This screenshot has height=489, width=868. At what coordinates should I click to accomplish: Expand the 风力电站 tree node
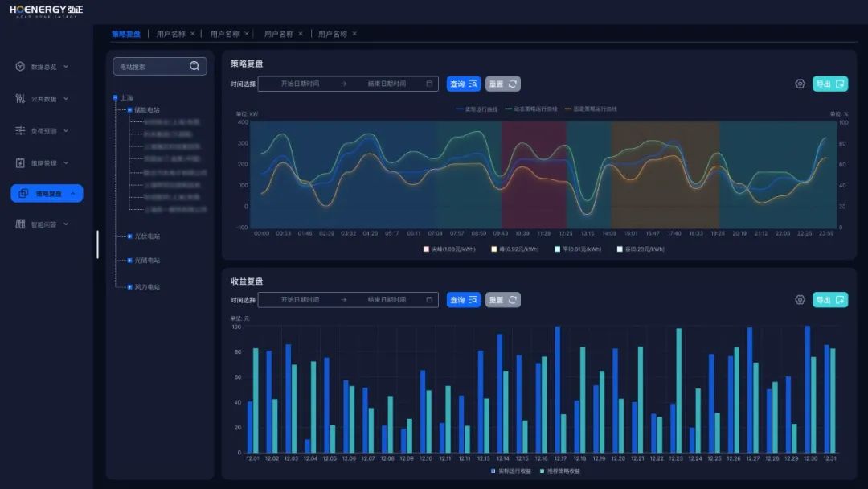coord(129,286)
